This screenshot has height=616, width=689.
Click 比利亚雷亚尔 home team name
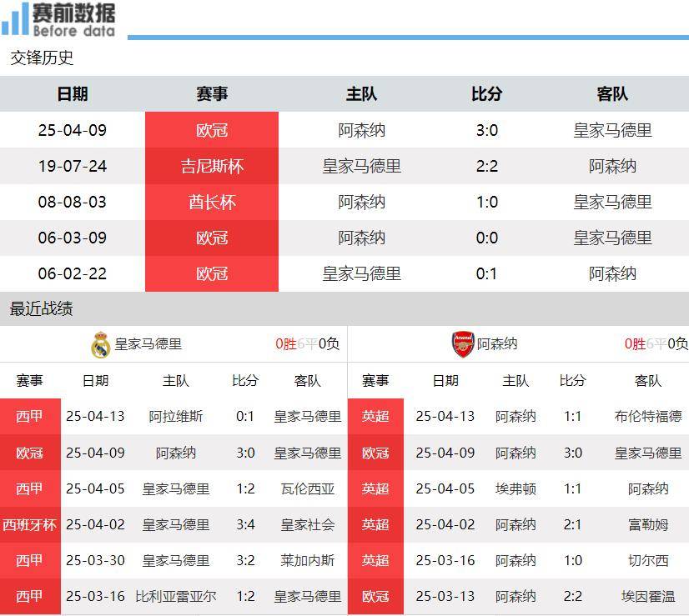pos(176,596)
